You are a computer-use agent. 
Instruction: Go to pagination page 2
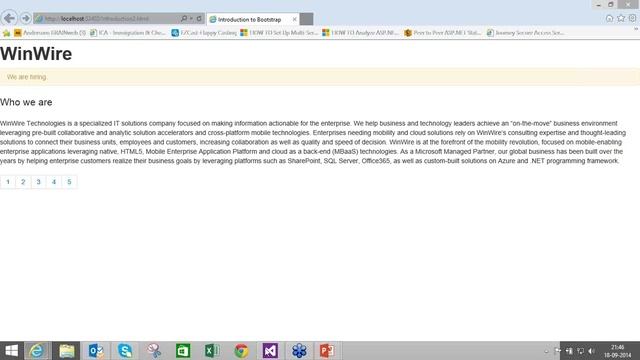click(23, 182)
